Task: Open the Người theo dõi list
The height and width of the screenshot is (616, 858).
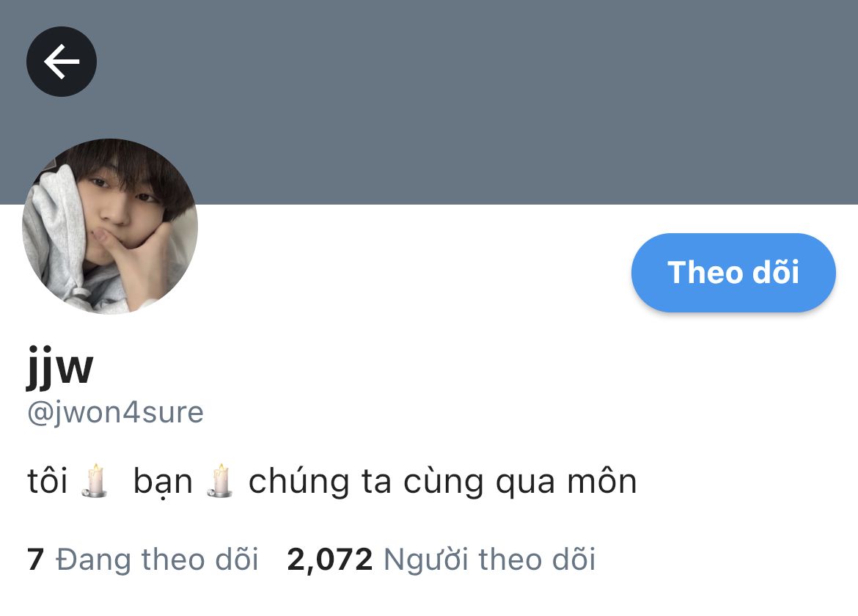Action: pos(441,559)
